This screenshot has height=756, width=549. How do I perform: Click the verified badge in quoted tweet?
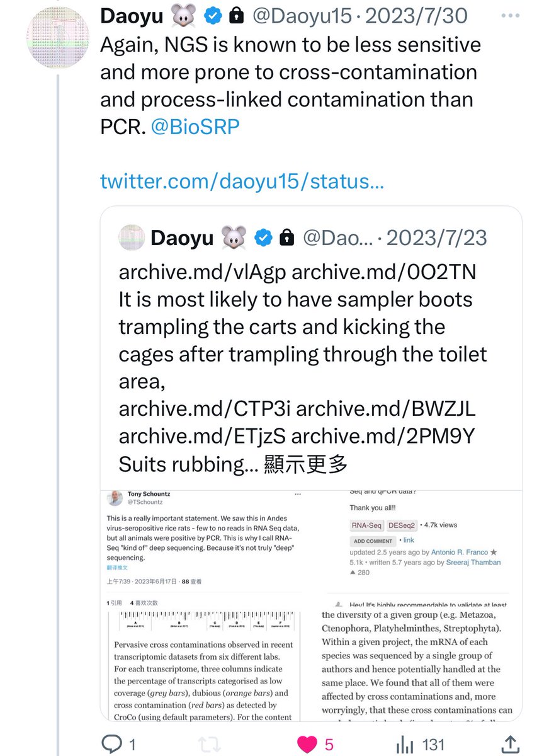(264, 238)
